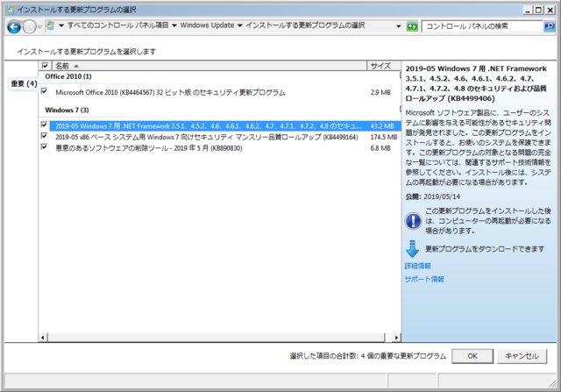Click the horizontal scrollbar left arrow
561x392 pixels.
(x=43, y=338)
